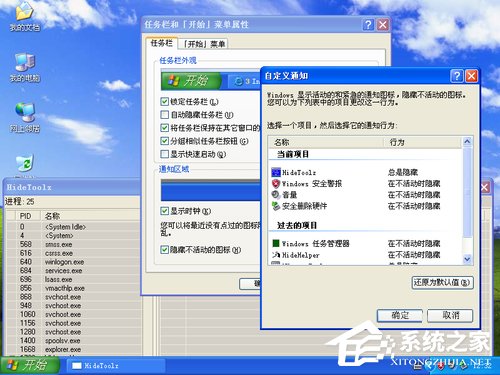500x375 pixels.
Task: Open the Recycle Bin desktop icon
Action: pos(25,163)
